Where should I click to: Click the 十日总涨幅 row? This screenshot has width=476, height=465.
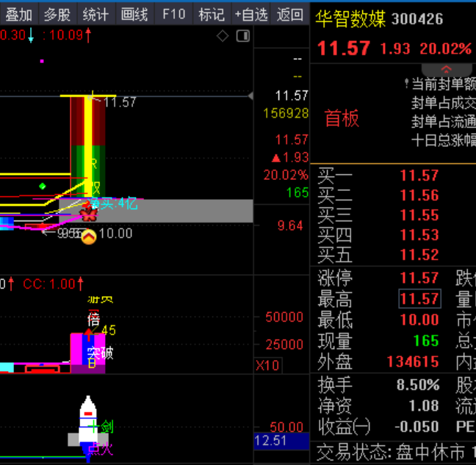(444, 140)
